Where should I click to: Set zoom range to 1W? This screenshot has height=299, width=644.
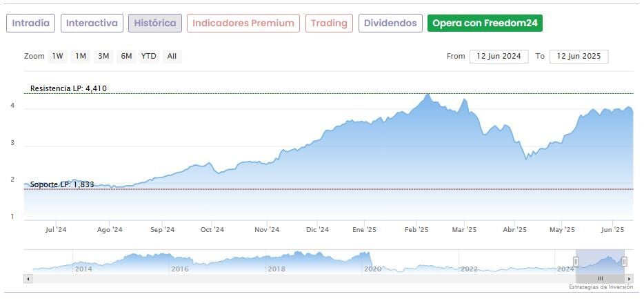coord(58,57)
